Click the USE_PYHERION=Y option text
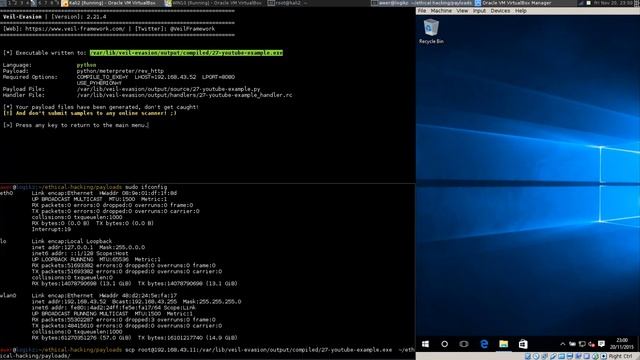 tap(99, 83)
